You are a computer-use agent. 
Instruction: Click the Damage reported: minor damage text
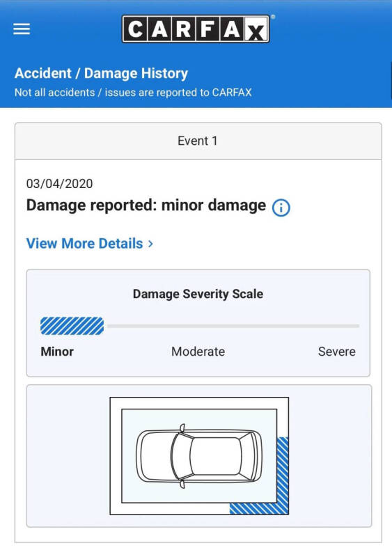coord(146,205)
